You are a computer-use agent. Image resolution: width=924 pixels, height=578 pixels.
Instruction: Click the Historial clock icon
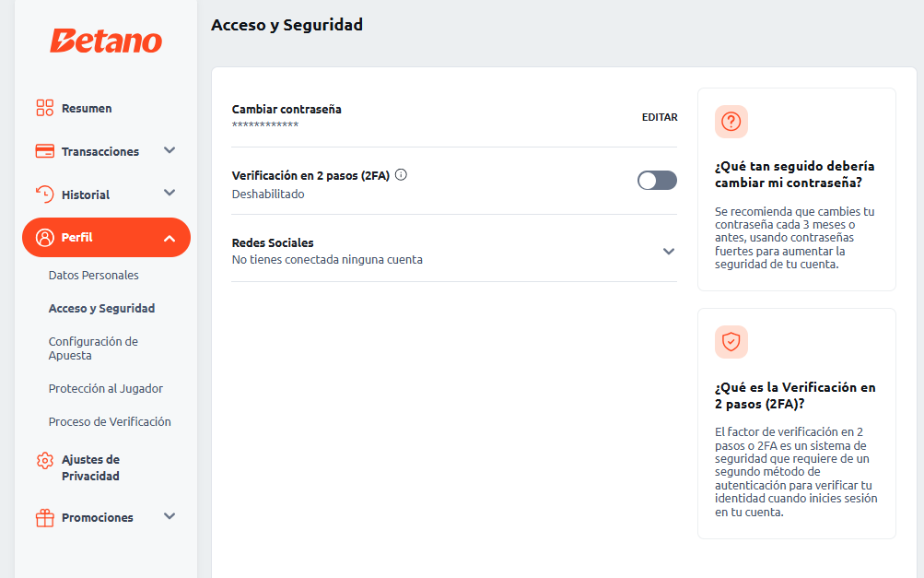45,194
